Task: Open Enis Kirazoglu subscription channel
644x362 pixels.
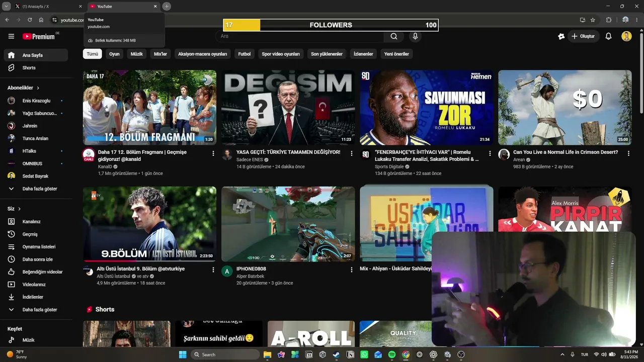Action: tap(35, 101)
